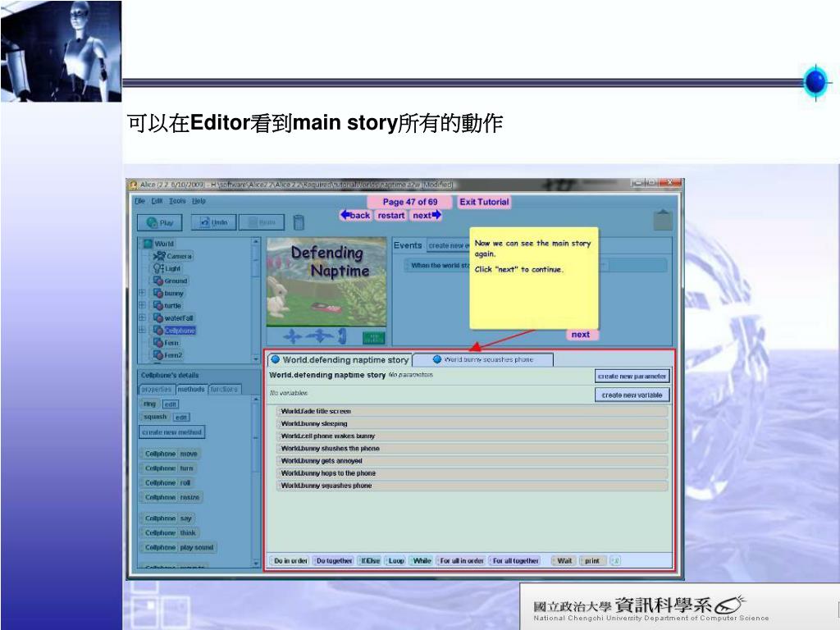Screen dimensions: 840x630
Task: Select Fern2 in the object tree
Action: [x=167, y=355]
